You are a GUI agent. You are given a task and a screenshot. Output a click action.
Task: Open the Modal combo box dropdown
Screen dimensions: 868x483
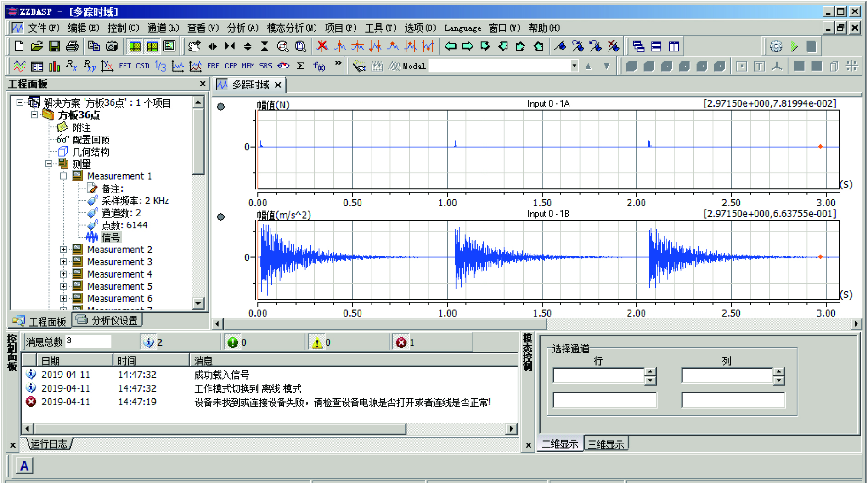click(574, 66)
